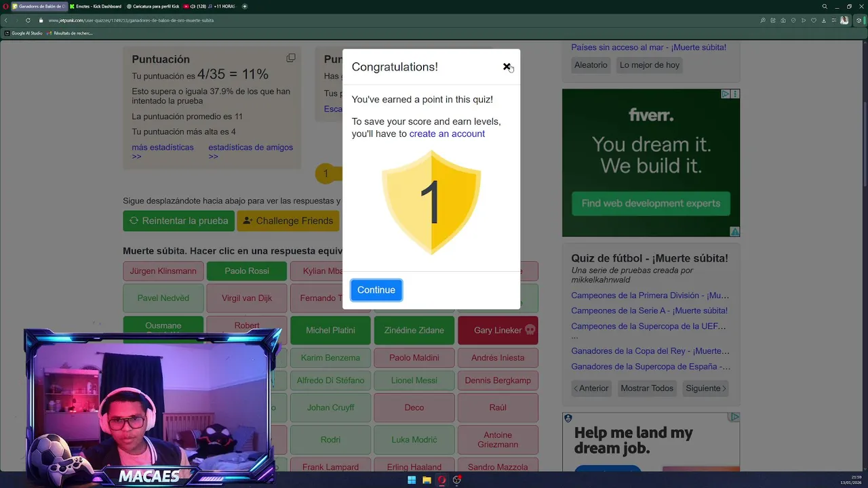868x488 pixels.
Task: Click the heart bookmark icon in toolbar
Action: (814, 20)
